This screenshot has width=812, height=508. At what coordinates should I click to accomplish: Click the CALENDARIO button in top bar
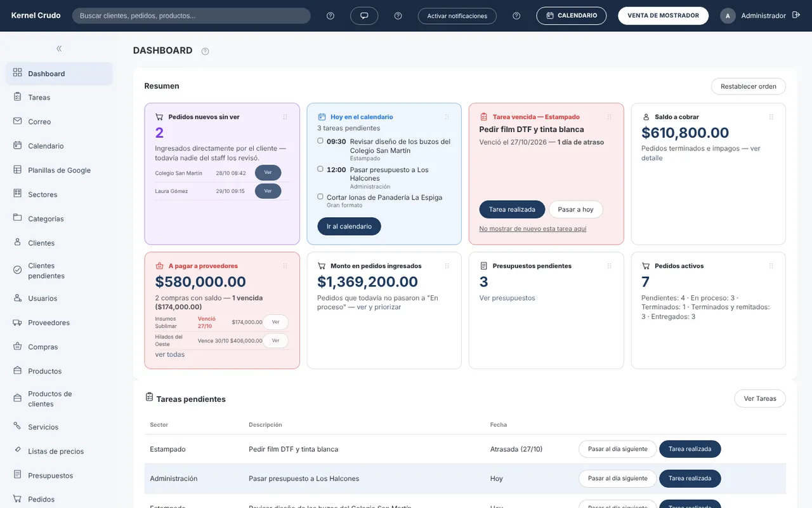(571, 16)
